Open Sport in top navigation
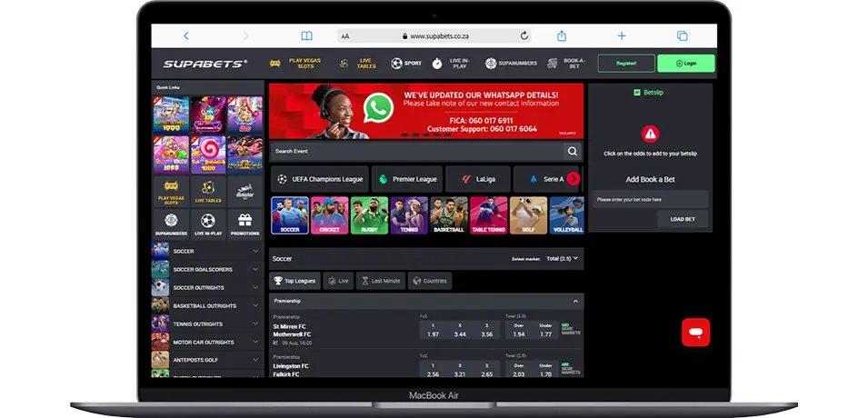 (406, 64)
